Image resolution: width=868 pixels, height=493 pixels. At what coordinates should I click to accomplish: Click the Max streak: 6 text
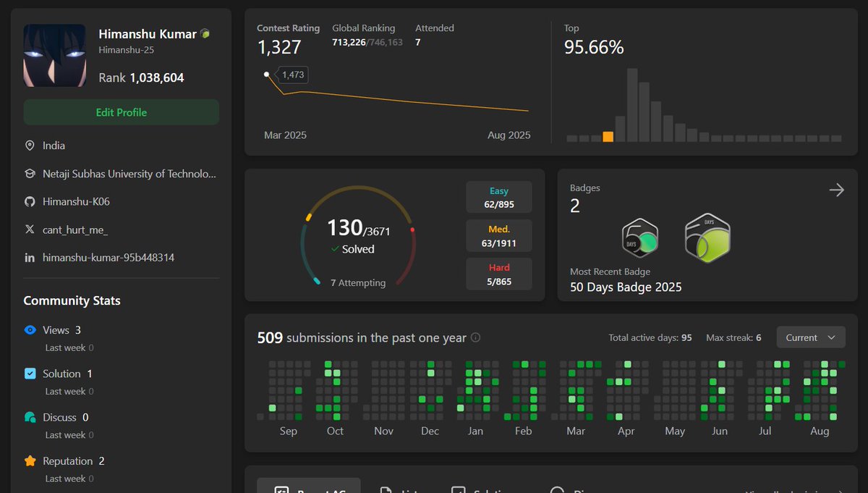click(x=733, y=338)
